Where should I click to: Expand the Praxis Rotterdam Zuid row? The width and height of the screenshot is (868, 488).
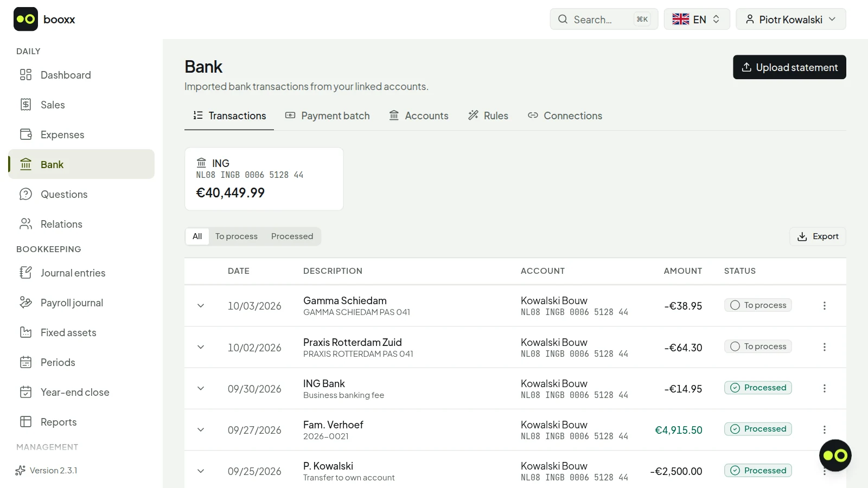point(201,347)
